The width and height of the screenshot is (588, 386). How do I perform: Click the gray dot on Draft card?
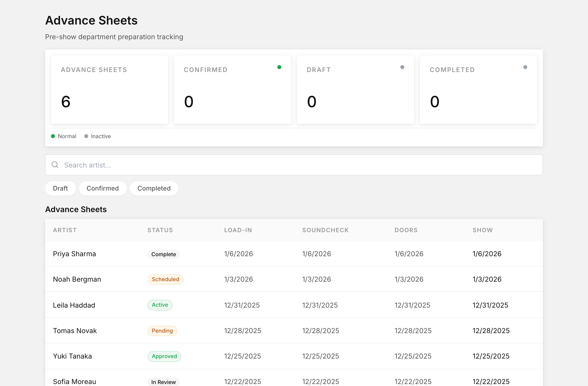402,67
